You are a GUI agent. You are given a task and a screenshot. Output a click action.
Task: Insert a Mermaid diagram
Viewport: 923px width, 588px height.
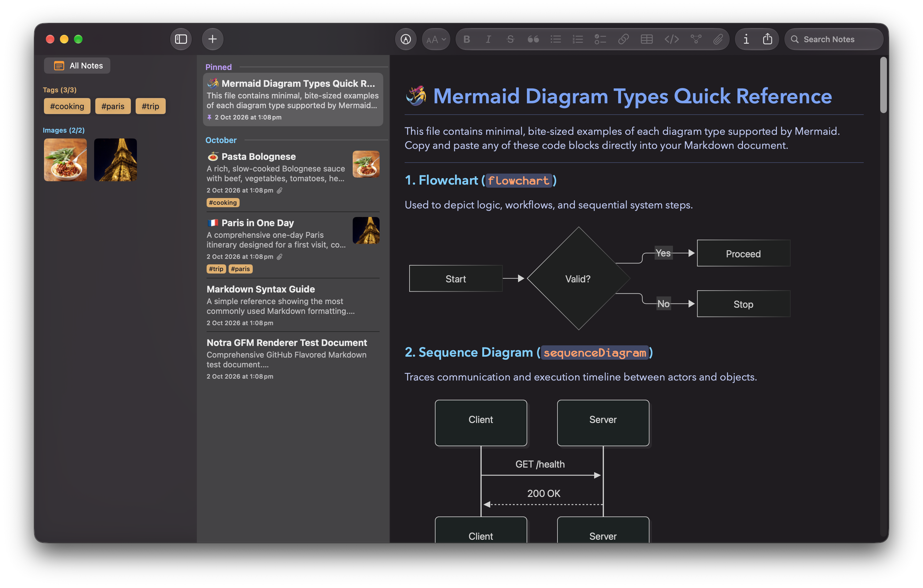696,39
